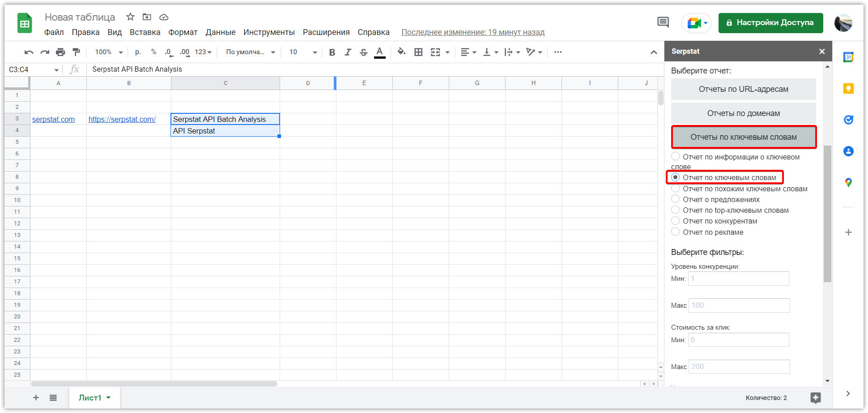
Task: Collapse the menus with the up chevron
Action: tap(654, 52)
